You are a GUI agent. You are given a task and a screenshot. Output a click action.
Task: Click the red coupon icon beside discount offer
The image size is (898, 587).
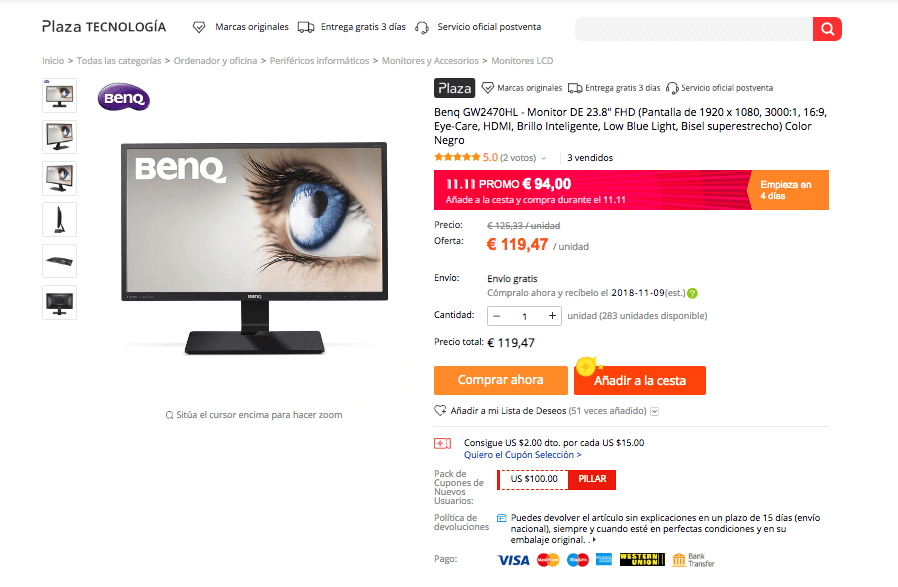[442, 443]
